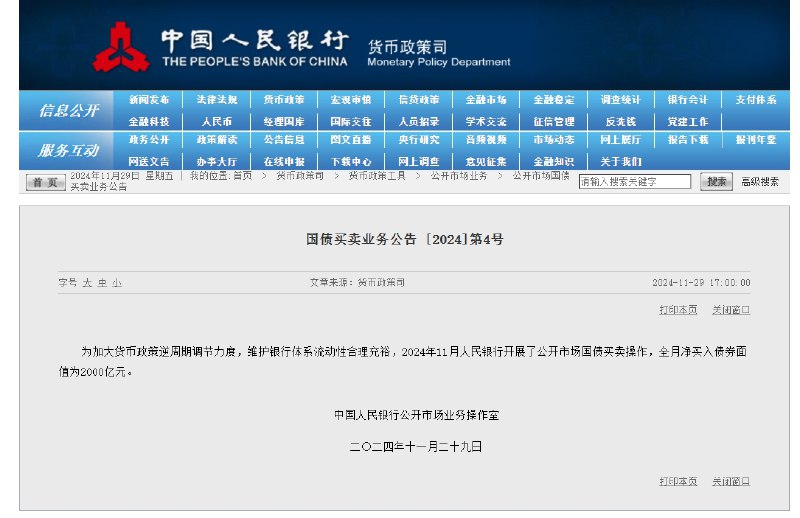
Task: Click the 服务互动 section header
Action: (x=69, y=151)
